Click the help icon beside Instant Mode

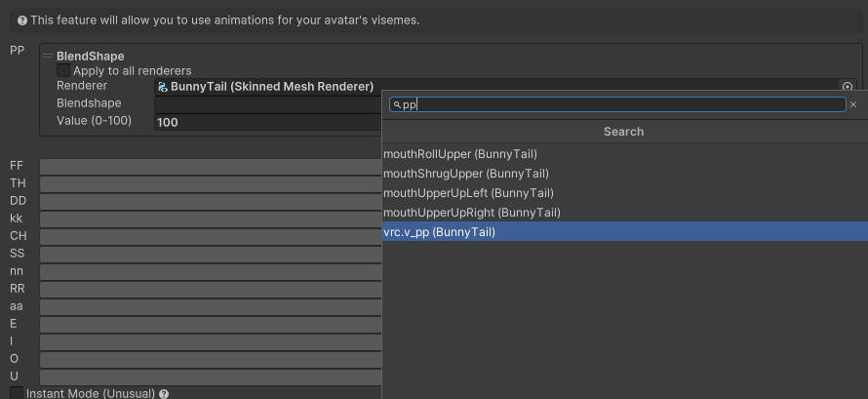[164, 394]
